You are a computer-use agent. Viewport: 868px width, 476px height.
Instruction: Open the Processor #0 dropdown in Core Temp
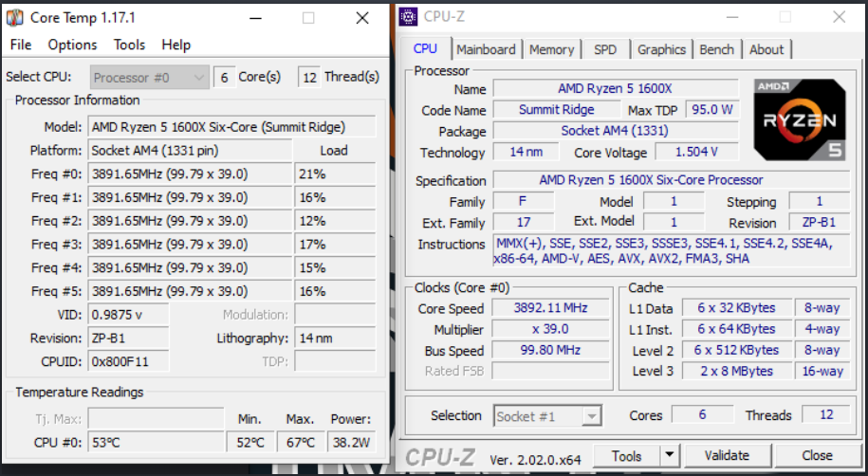click(150, 78)
